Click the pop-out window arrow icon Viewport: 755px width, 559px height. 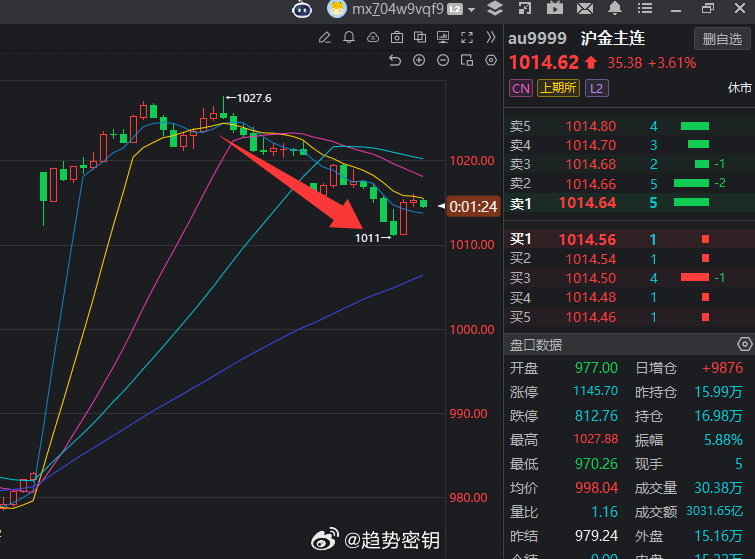pos(525,8)
